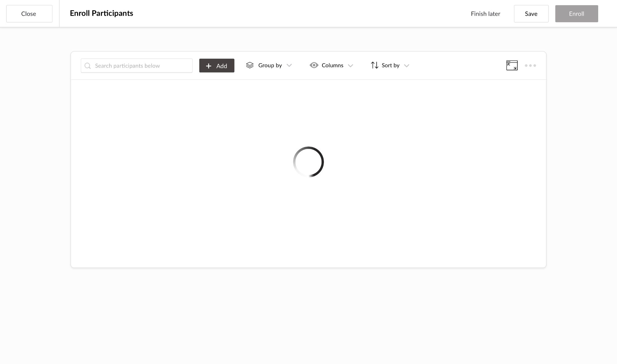
Task: Expand the Columns chevron
Action: (x=350, y=65)
